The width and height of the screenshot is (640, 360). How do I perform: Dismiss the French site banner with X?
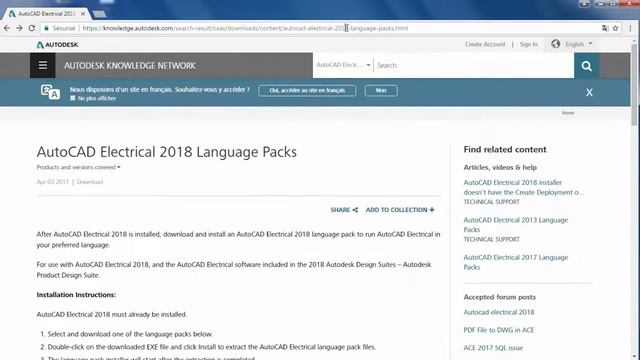[589, 93]
